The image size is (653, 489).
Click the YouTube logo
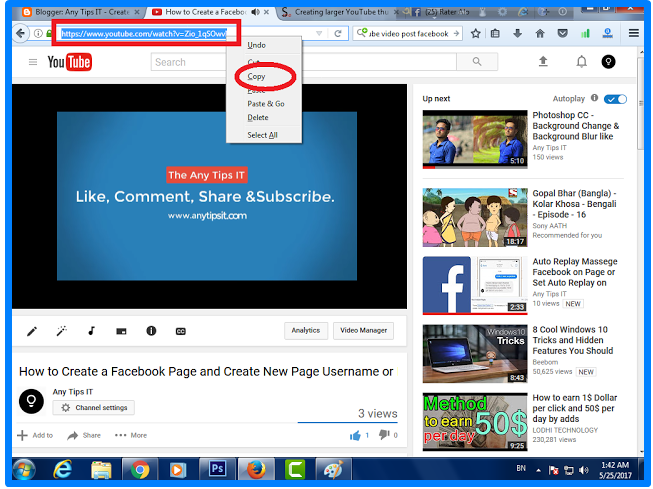tap(70, 62)
